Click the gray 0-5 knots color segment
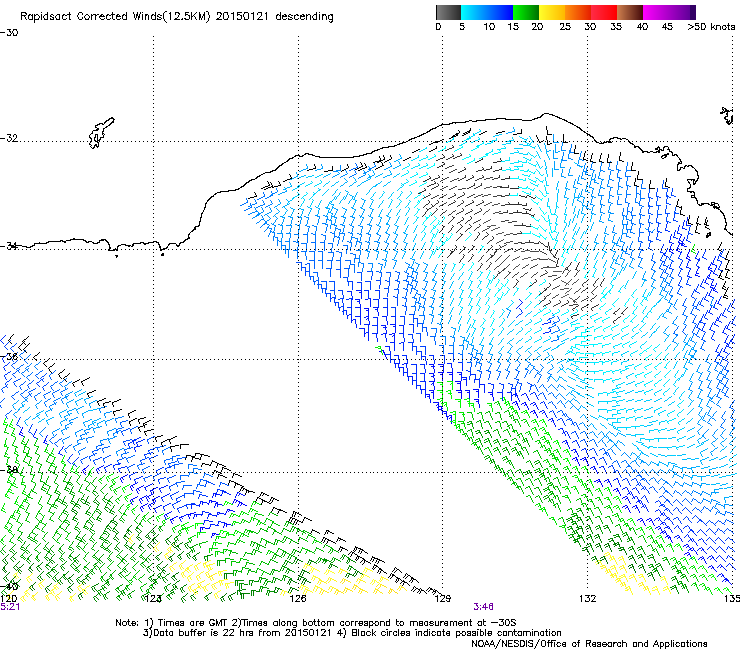Viewport: 740px width, 650px height. click(448, 12)
